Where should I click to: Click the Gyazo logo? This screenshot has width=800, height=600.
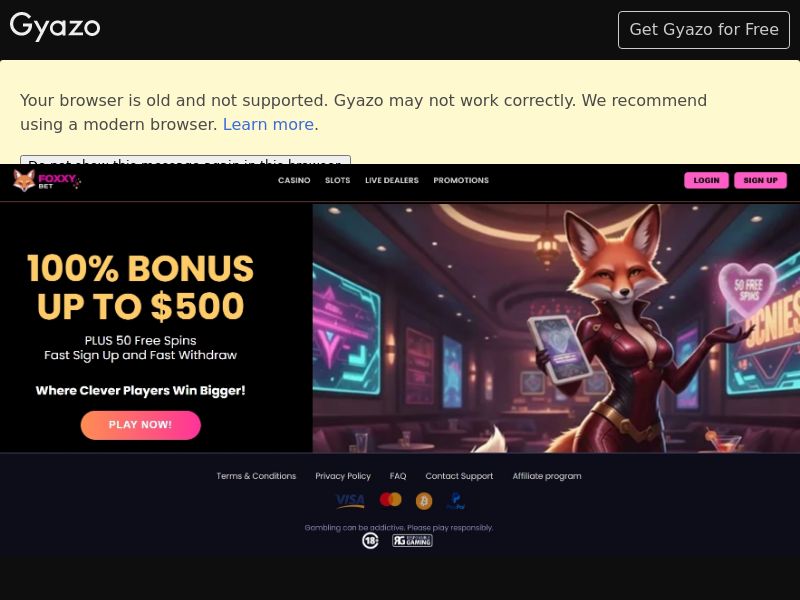(55, 27)
